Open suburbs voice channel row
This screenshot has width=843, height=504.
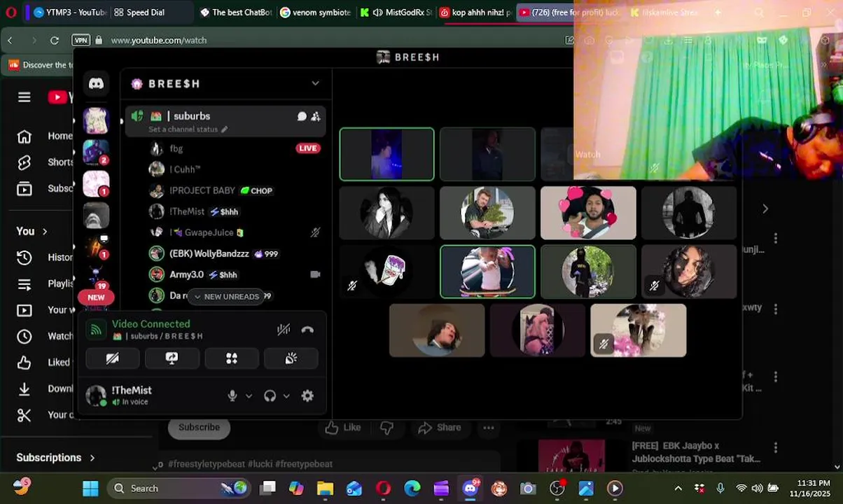point(225,121)
